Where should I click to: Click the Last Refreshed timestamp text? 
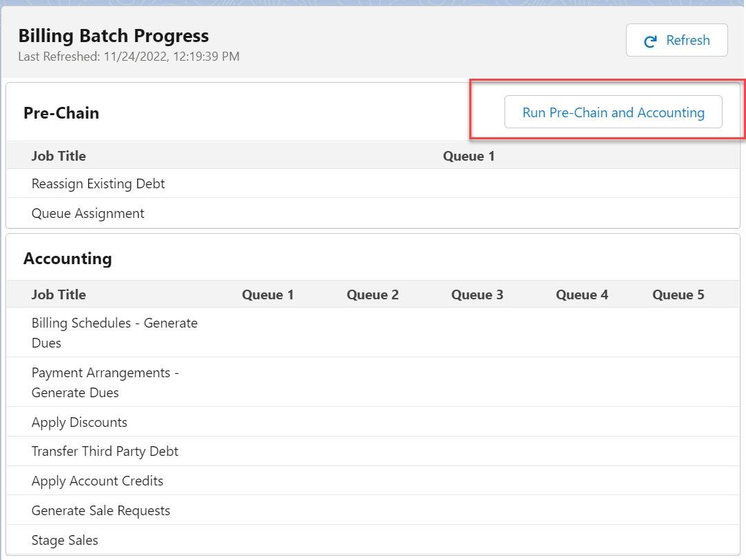(x=128, y=57)
